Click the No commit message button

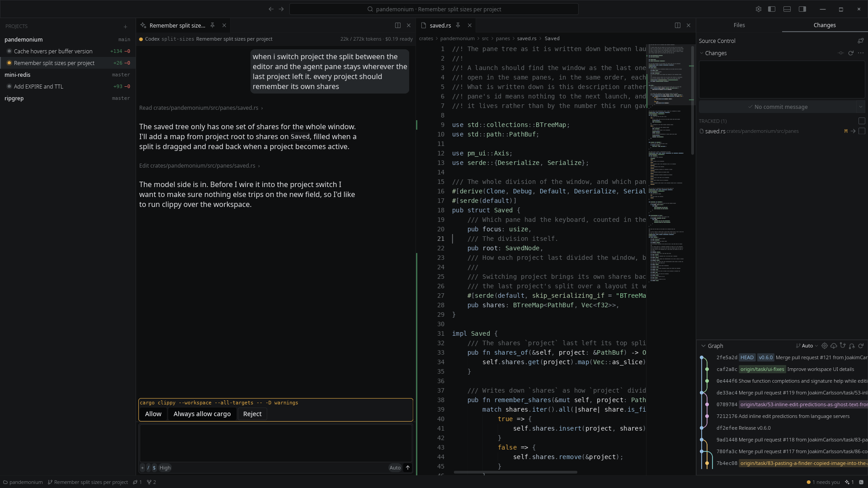coord(778,107)
